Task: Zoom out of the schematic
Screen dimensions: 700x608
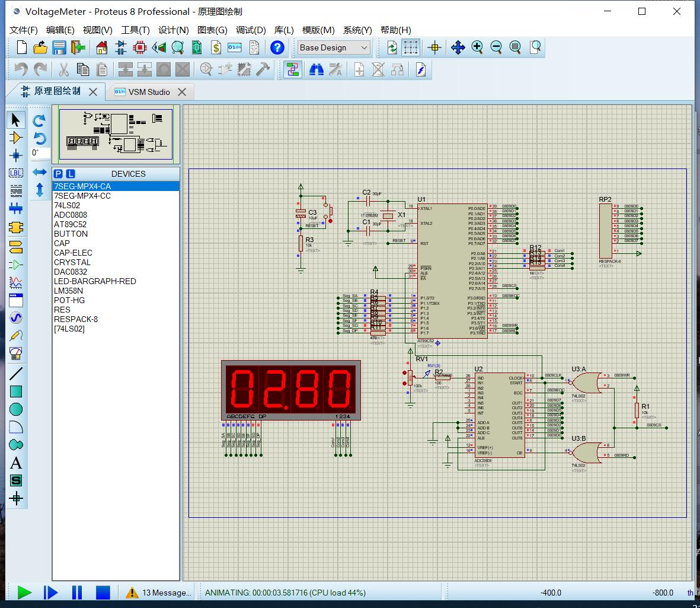Action: (496, 47)
